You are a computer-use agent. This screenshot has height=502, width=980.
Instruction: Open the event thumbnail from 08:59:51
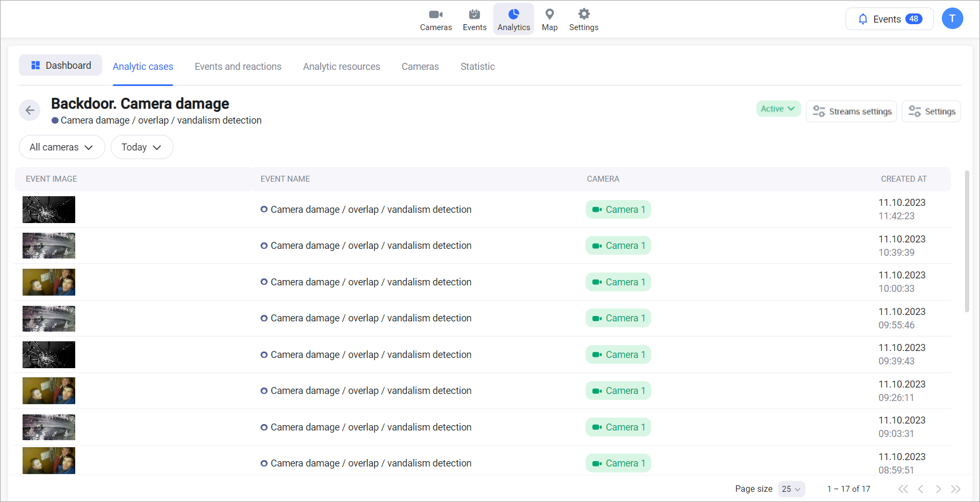coord(49,461)
